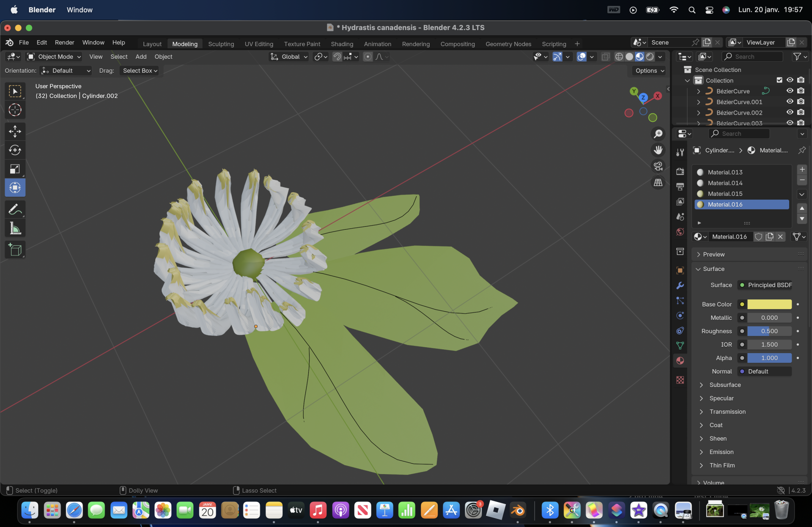
Task: Open the Texture properties tab
Action: coord(680,380)
